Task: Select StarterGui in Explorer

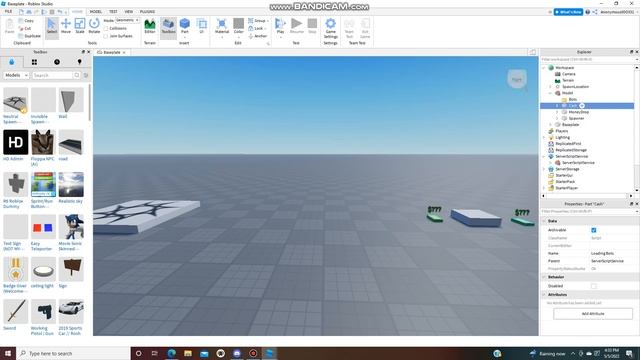Action: coord(564,175)
